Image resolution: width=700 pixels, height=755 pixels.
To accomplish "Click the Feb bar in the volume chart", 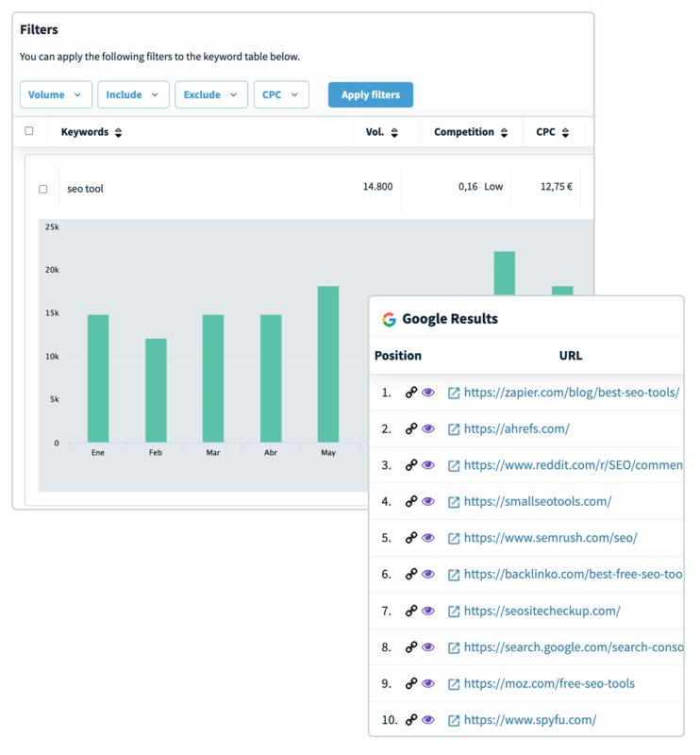I will click(x=156, y=391).
